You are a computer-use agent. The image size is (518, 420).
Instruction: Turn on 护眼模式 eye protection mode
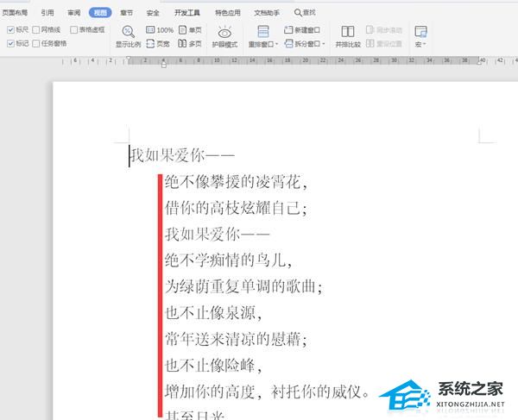click(224, 36)
